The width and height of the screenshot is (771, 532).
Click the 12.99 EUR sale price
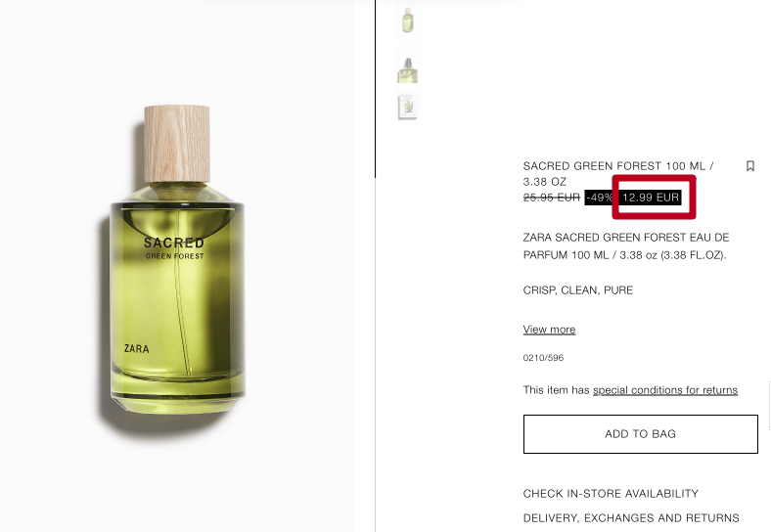[650, 198]
